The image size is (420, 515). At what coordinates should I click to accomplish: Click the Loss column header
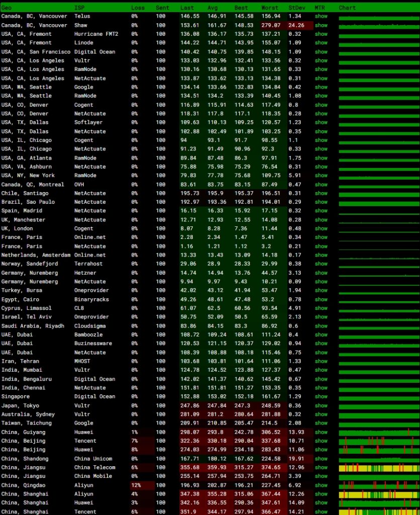click(138, 8)
